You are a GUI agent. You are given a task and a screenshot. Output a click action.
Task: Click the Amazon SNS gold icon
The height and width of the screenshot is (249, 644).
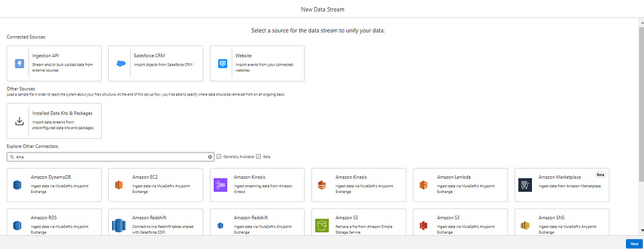(525, 226)
